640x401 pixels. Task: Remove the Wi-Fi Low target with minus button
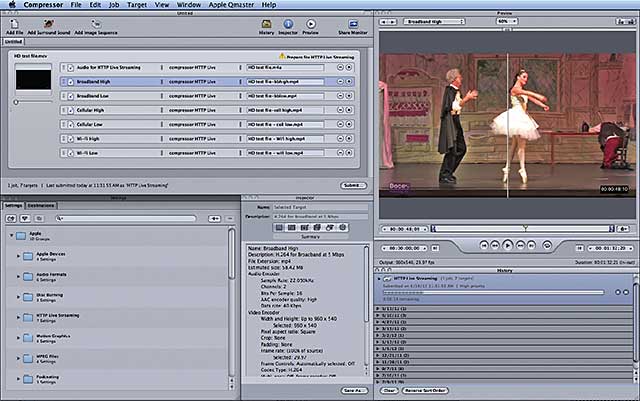tap(340, 153)
